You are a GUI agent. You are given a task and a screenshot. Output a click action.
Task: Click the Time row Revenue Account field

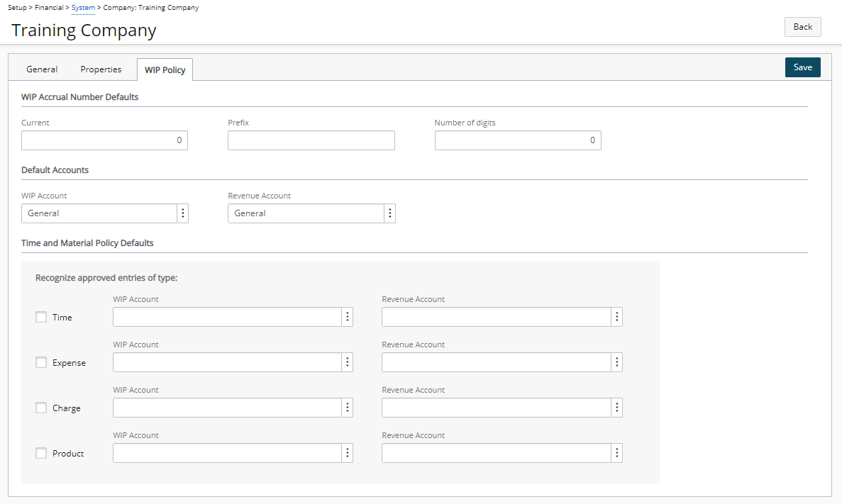click(x=497, y=317)
